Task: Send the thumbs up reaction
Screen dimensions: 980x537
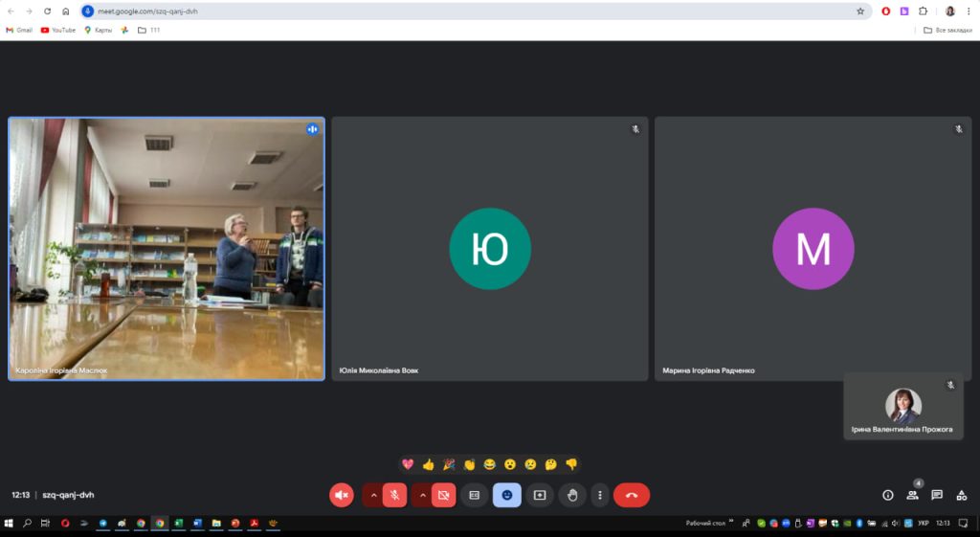Action: pos(428,464)
